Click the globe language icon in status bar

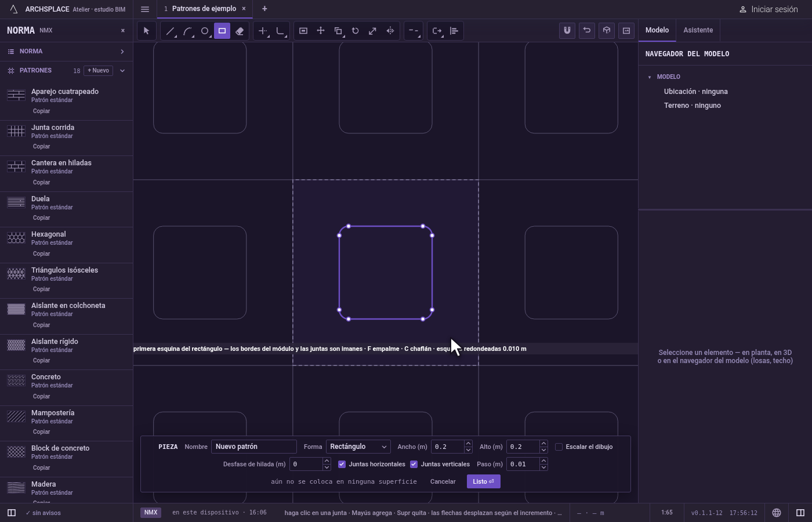click(777, 513)
